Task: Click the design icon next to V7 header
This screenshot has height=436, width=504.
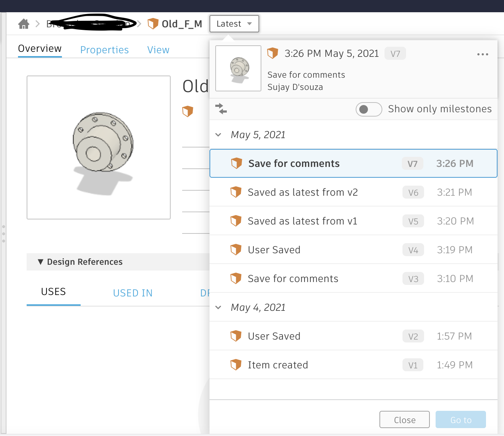Action: [x=273, y=53]
